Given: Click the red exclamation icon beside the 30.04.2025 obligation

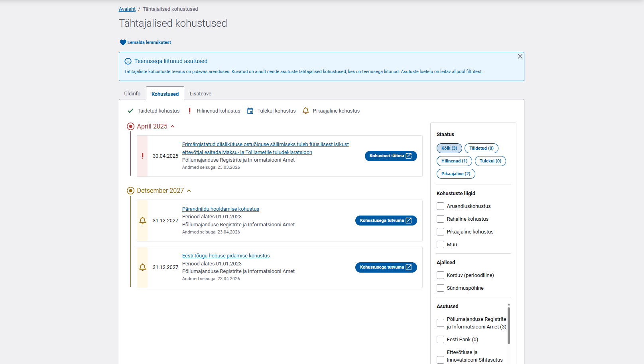Looking at the screenshot, I should (x=142, y=156).
